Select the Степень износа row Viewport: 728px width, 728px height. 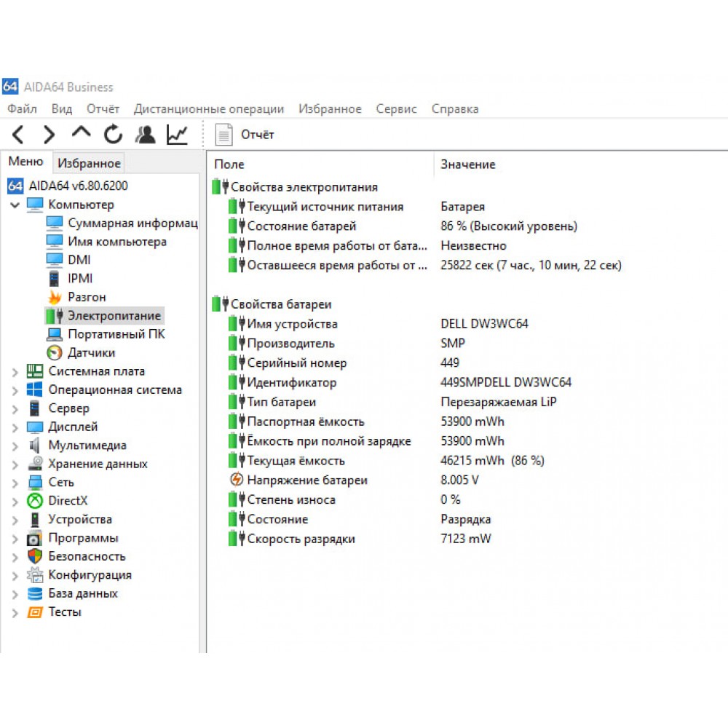(x=468, y=499)
